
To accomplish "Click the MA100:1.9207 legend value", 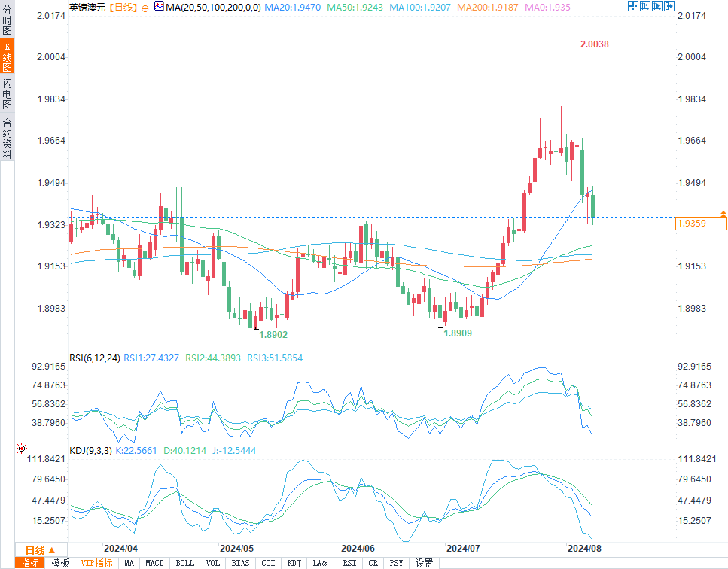I will (x=420, y=8).
